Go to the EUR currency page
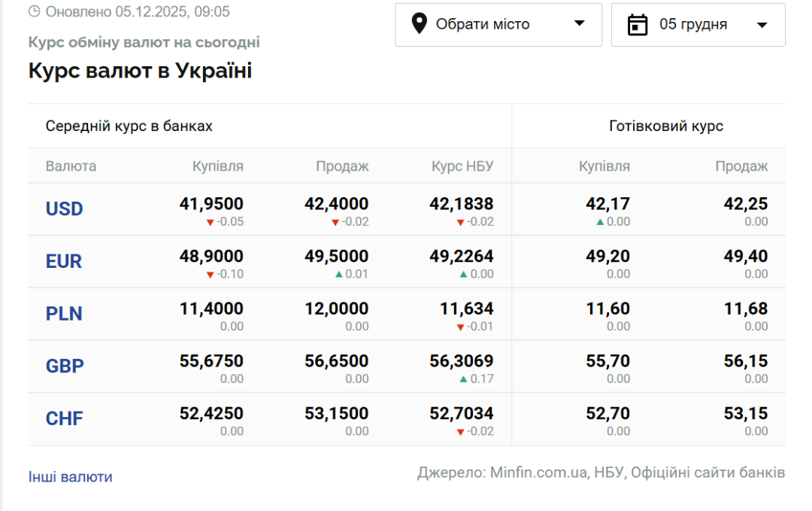The image size is (812, 511). pos(64,261)
